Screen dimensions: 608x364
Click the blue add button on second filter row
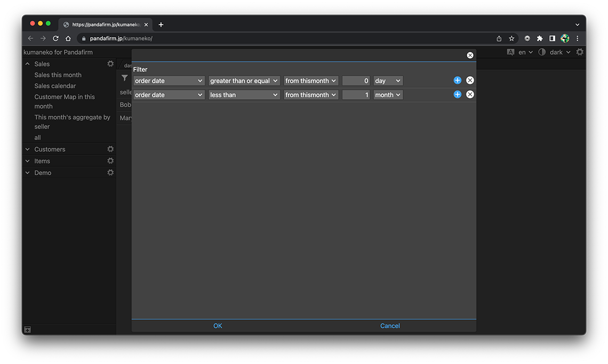[x=457, y=94]
